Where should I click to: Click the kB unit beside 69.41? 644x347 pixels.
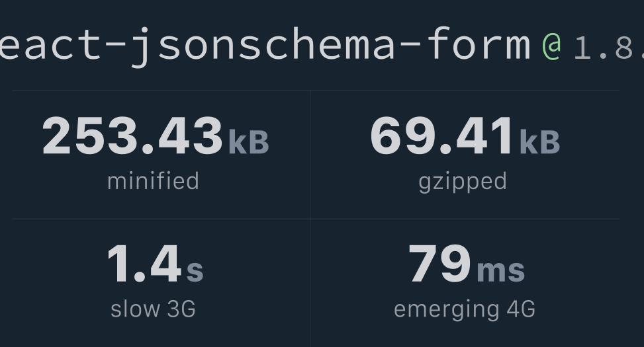[x=539, y=141]
